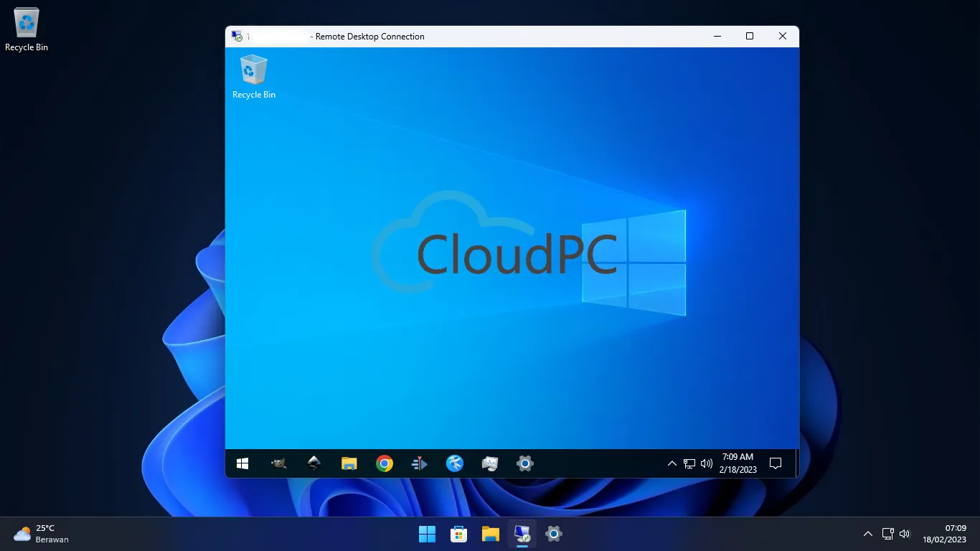Select Recycle Bin on the local desktop
Screen dimensions: 980x551
27,30
